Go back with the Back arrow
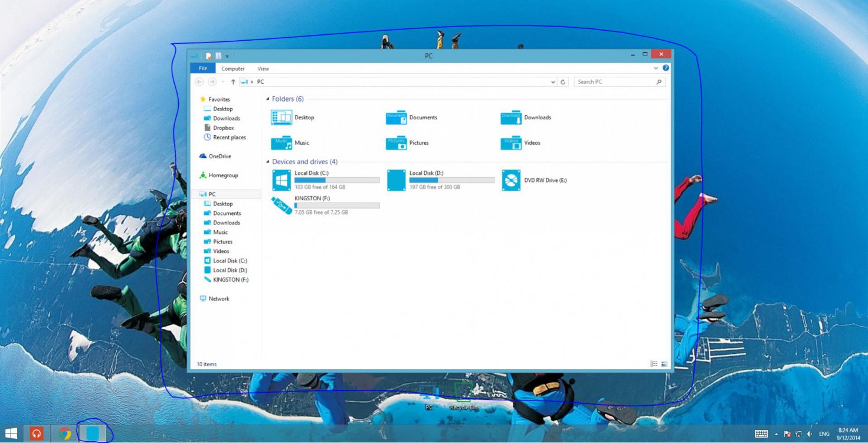 [199, 82]
